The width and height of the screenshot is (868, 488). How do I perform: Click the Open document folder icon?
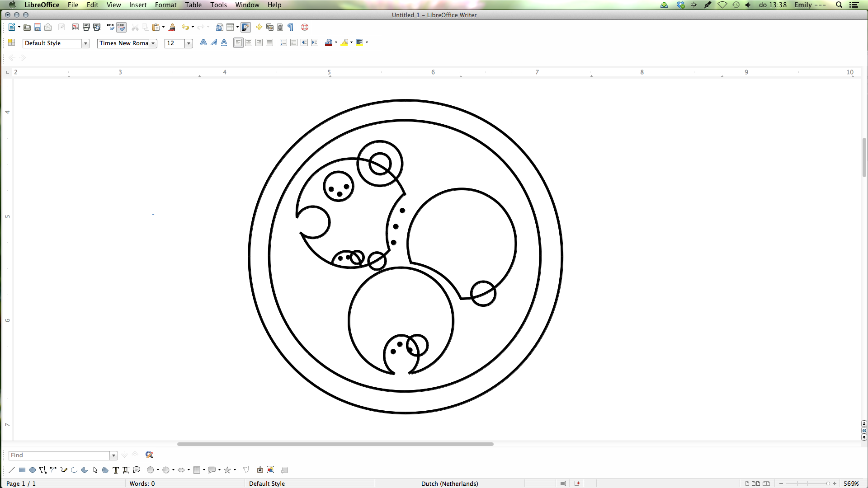[27, 28]
